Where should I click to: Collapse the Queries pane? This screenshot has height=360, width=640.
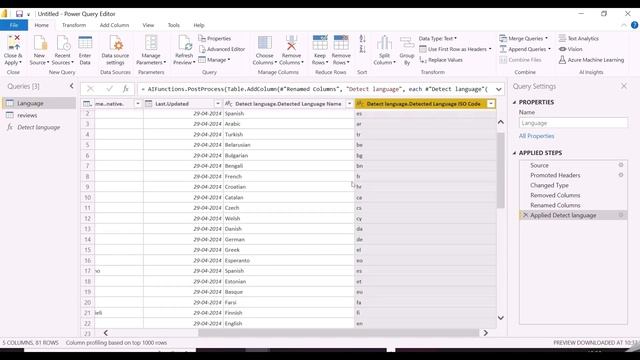pyautogui.click(x=72, y=86)
